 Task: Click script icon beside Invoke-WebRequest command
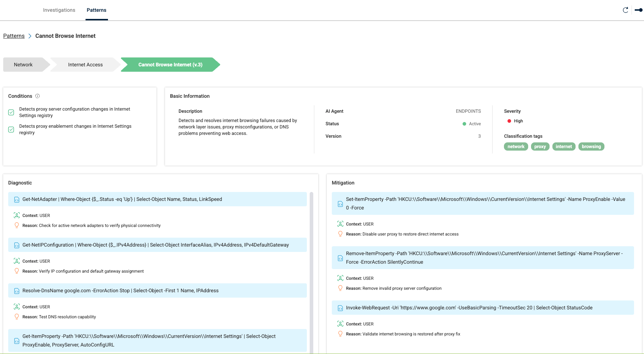click(340, 308)
